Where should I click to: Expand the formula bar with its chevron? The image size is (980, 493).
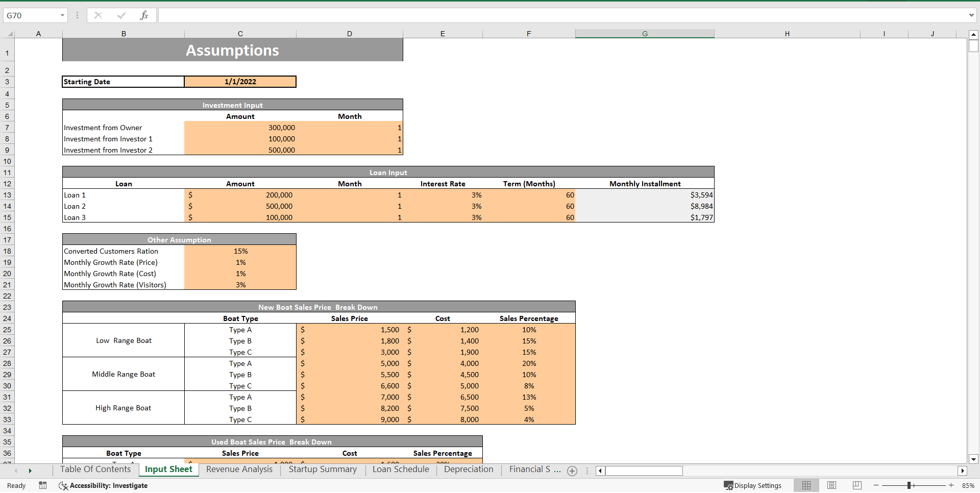tap(972, 15)
